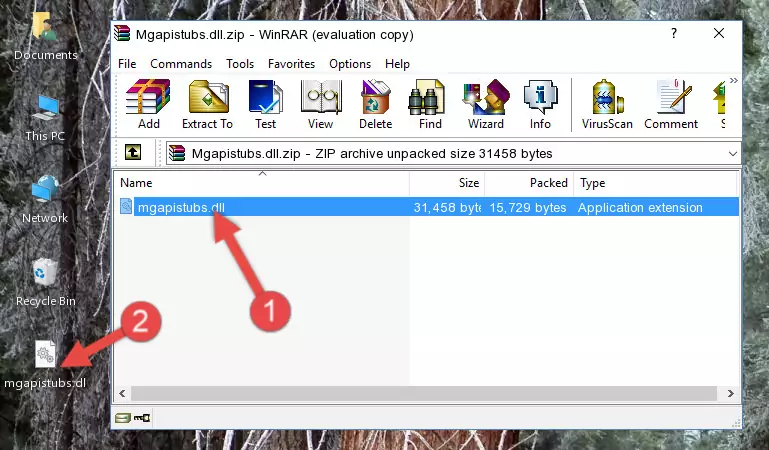Viewport: 769px width, 450px height.
Task: Click the title bar help question mark
Action: [674, 33]
